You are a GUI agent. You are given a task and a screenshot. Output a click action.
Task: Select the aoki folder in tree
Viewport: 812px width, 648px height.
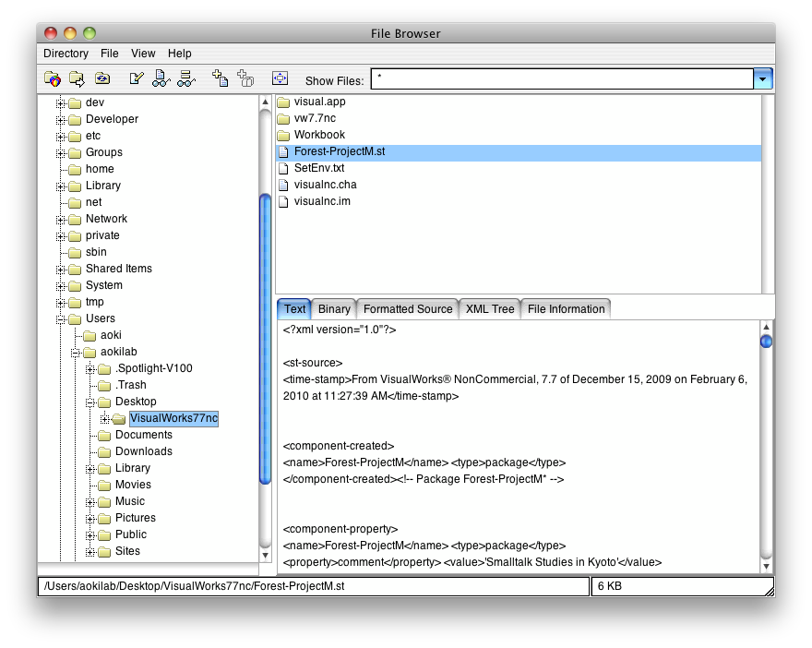pyautogui.click(x=111, y=335)
